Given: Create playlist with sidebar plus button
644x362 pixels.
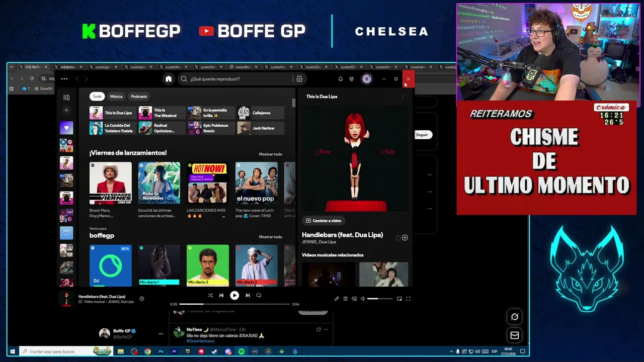Looking at the screenshot, I should (66, 110).
